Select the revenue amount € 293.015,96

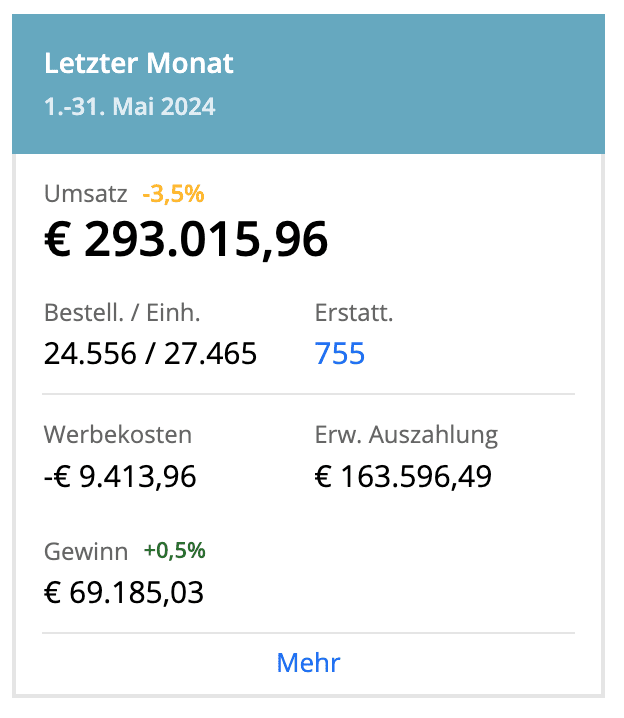(187, 241)
